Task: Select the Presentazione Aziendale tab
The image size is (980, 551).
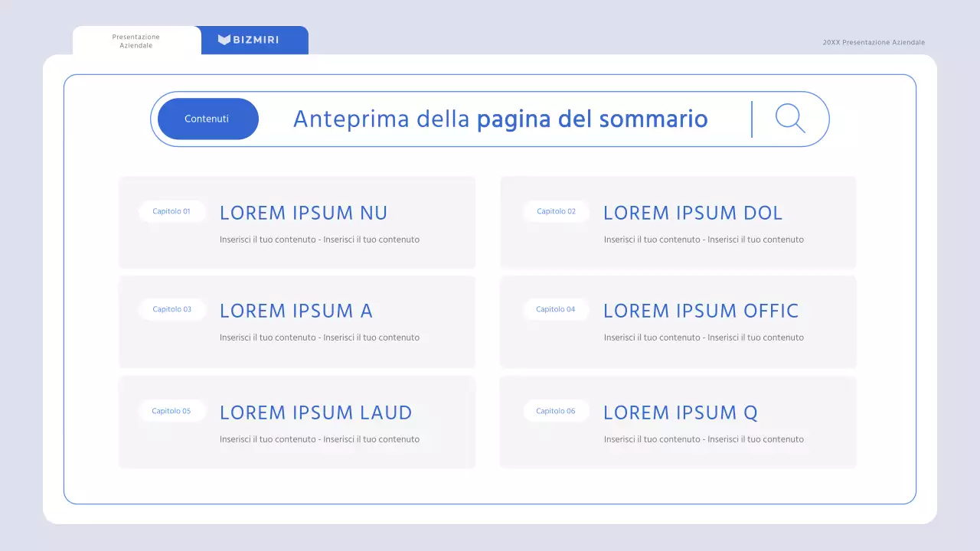Action: [x=136, y=41]
